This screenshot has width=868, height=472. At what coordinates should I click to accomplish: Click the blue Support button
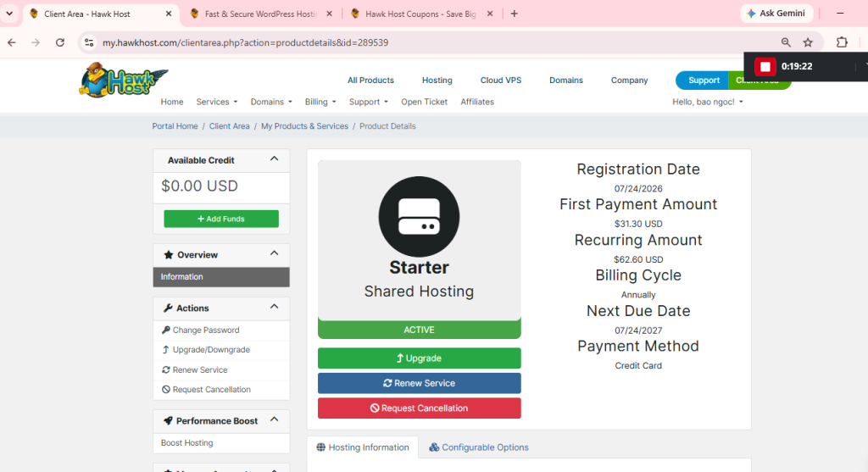pos(703,81)
